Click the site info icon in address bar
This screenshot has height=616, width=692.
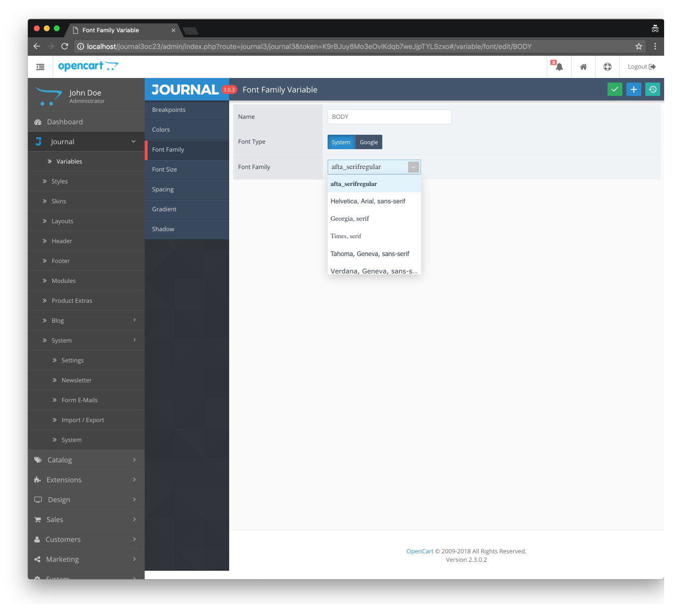81,46
